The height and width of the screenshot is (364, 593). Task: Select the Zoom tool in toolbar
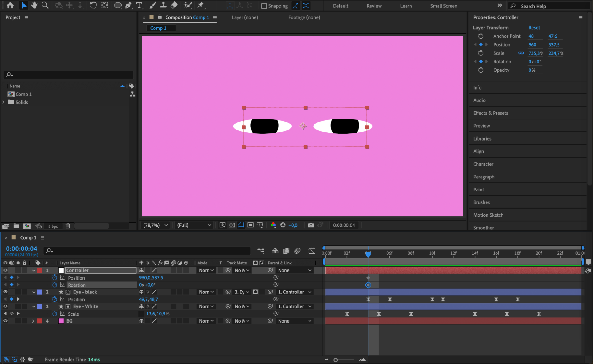[45, 5]
